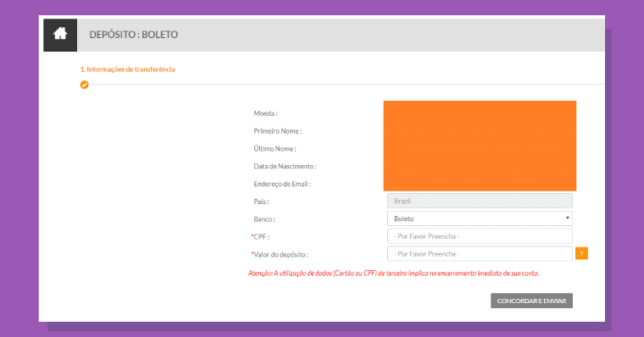Screen dimensions: 644x337
Task: Click the Endereço de Email label
Action: (282, 184)
